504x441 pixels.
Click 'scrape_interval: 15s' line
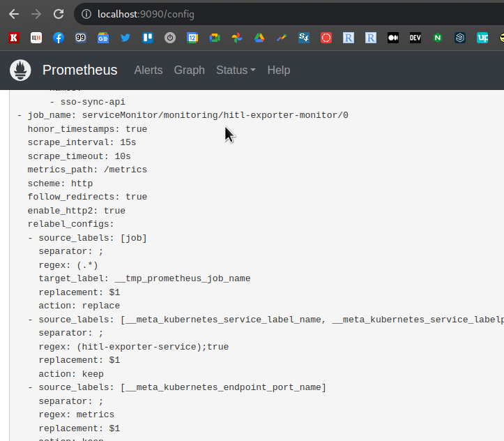(82, 142)
